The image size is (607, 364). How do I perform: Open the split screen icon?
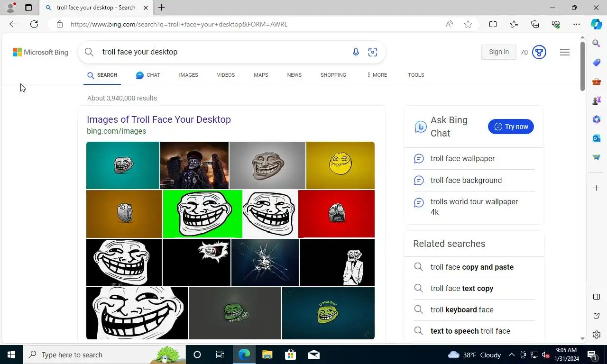pyautogui.click(x=493, y=24)
